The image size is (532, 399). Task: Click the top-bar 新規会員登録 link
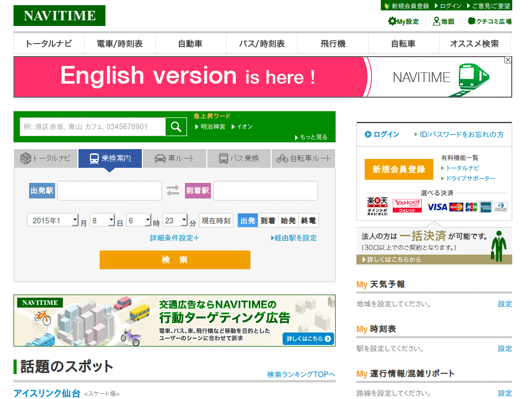407,6
